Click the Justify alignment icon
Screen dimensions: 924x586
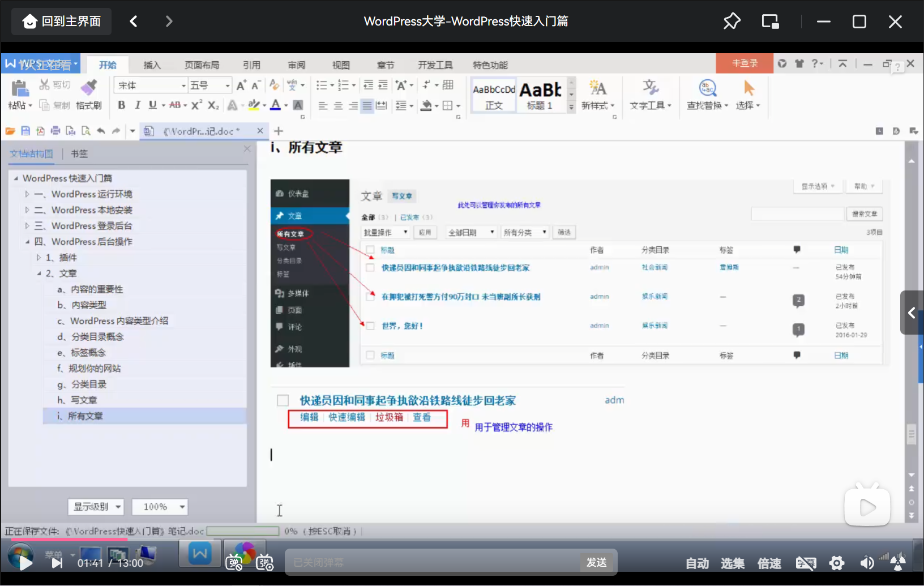[367, 106]
